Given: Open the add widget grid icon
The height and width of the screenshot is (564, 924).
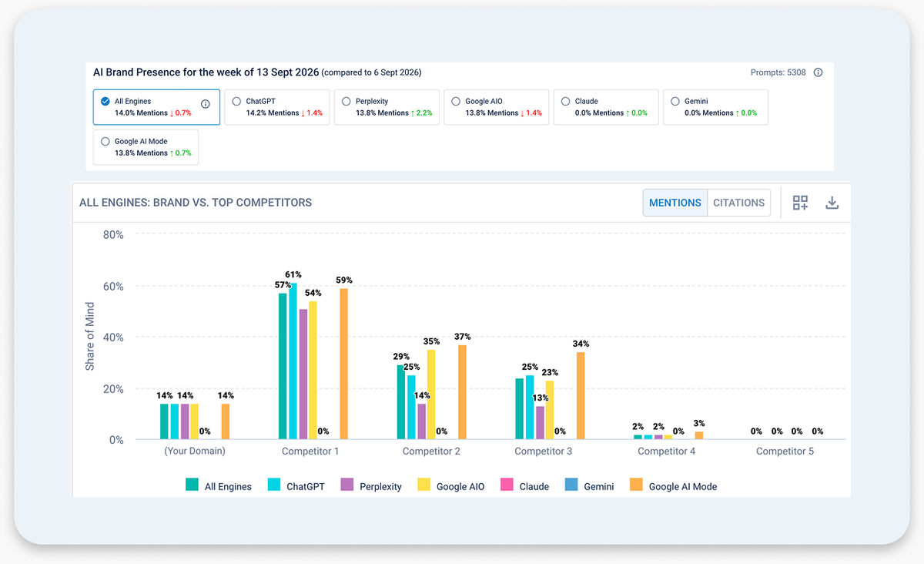Looking at the screenshot, I should [x=800, y=203].
